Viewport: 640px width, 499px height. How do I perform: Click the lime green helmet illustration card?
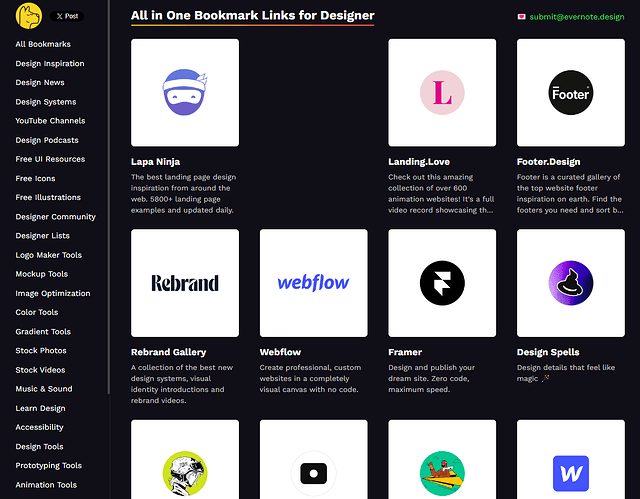click(185, 459)
